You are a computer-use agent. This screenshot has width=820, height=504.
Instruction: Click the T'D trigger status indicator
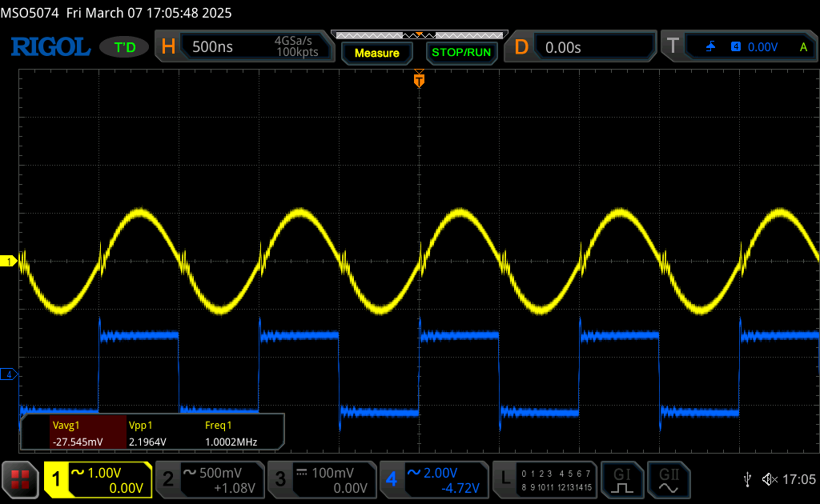pyautogui.click(x=125, y=47)
